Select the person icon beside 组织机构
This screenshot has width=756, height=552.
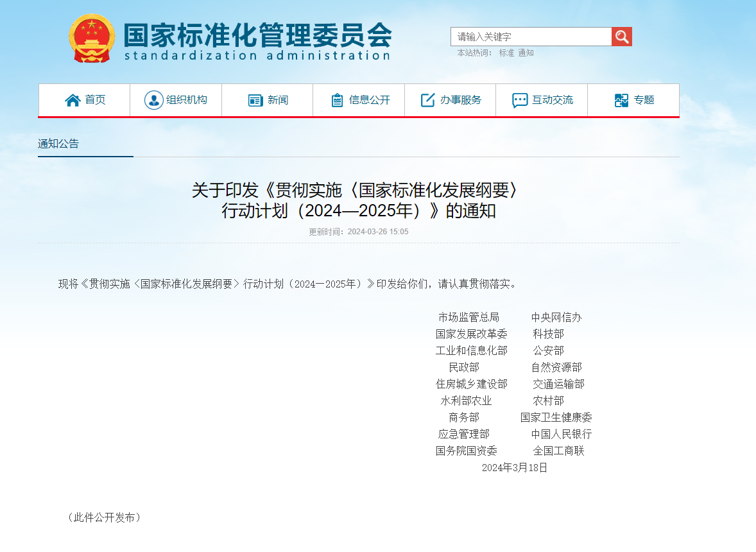point(153,100)
